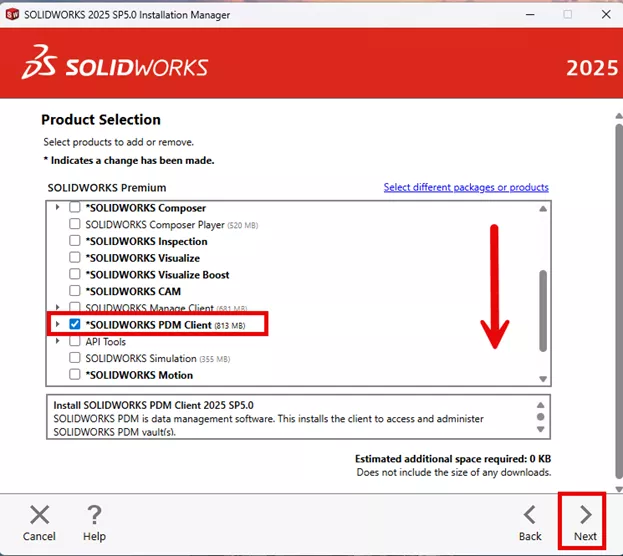Screen dimensions: 623x556
Task: Click the product list scrollbar thumb
Action: (x=543, y=311)
